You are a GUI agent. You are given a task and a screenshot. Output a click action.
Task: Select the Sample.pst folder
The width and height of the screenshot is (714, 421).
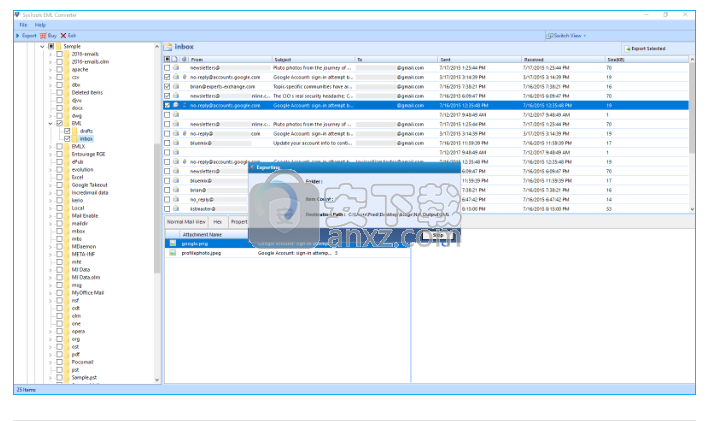[84, 378]
